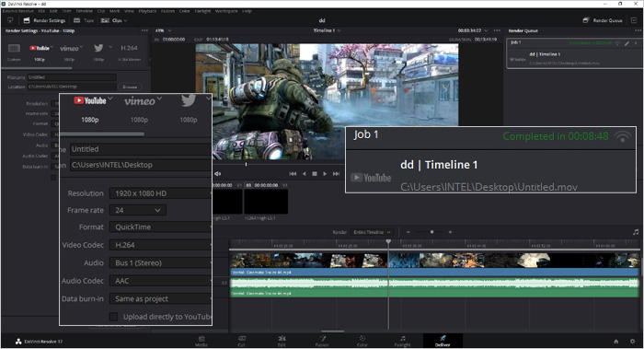The image size is (644, 349).
Task: Select the green audio clip in timeline
Action: tap(434, 287)
